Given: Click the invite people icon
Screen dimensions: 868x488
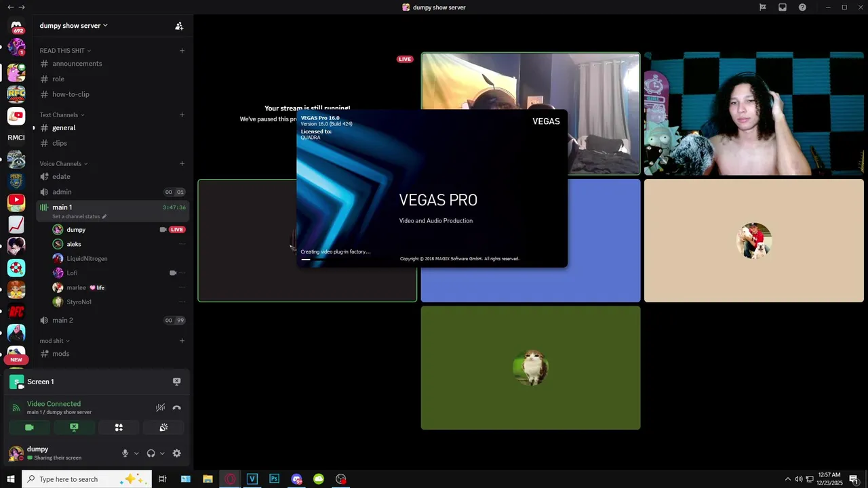Looking at the screenshot, I should click(x=179, y=26).
